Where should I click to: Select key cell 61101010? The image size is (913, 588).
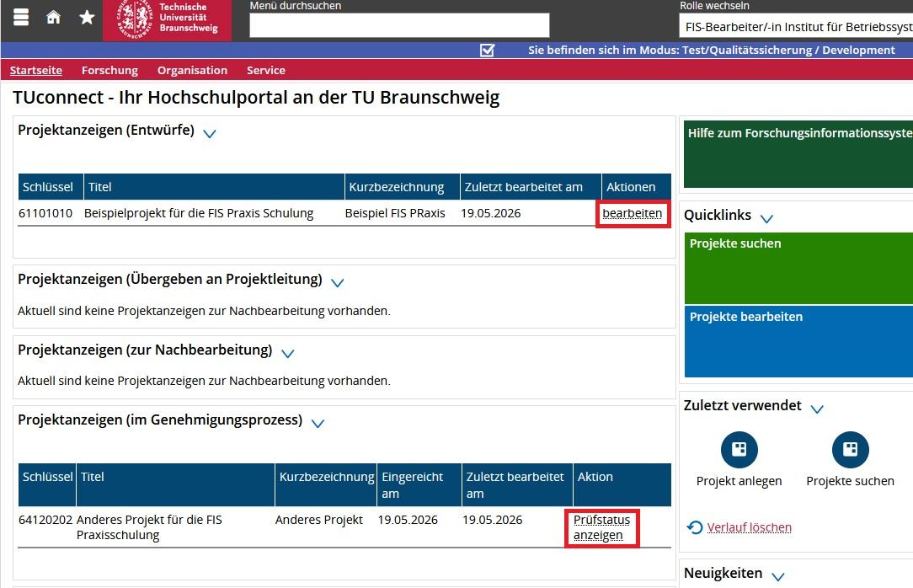(45, 214)
